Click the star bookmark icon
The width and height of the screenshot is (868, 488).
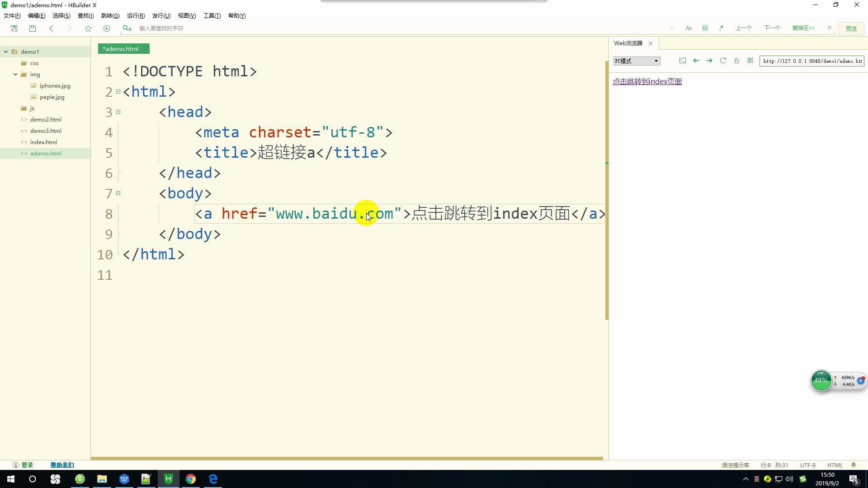tap(88, 28)
